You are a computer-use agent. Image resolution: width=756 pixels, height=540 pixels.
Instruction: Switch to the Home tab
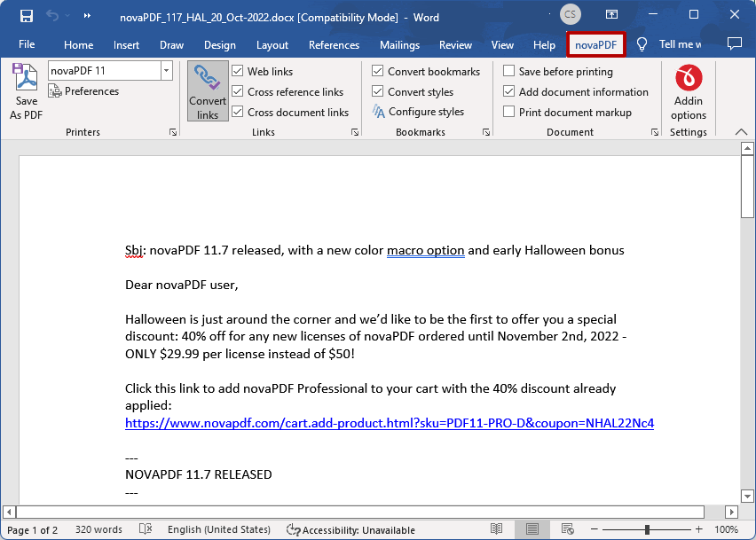[79, 45]
